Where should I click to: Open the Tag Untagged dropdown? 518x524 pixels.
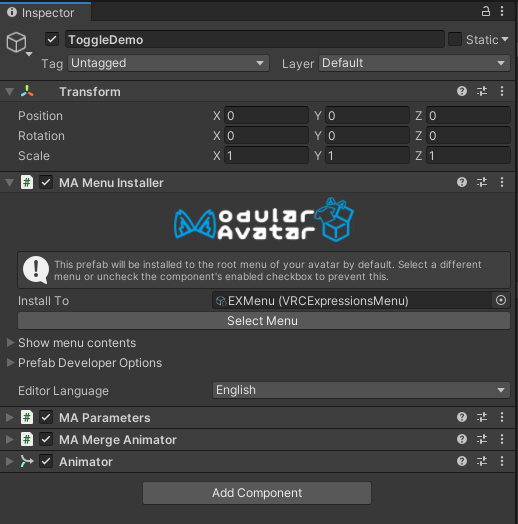(168, 63)
